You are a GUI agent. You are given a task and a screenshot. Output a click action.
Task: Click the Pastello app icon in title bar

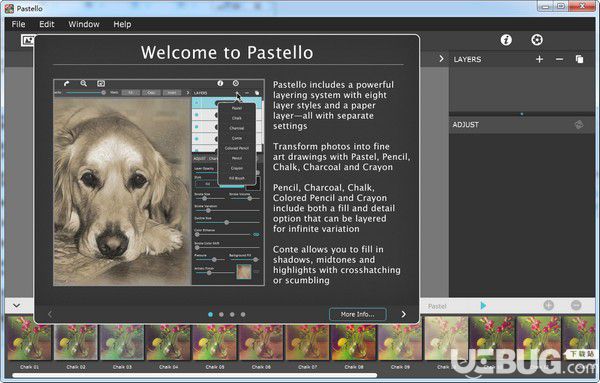tap(9, 8)
